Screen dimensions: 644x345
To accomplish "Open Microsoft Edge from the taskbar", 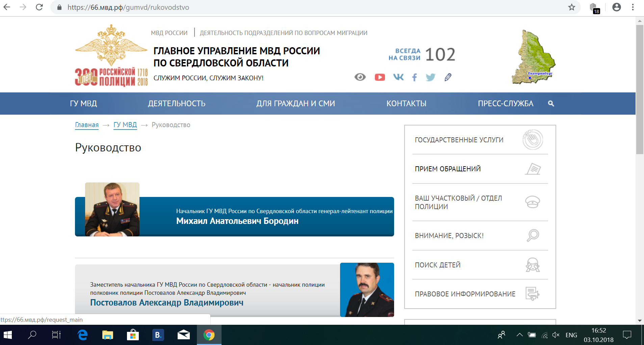I will [x=82, y=335].
